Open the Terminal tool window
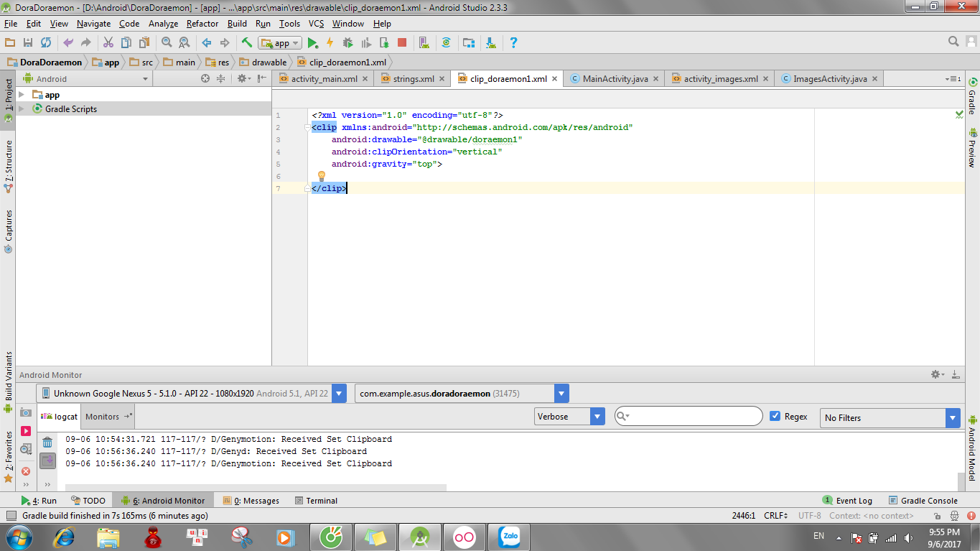Screen dimensions: 980x551 [x=315, y=501]
